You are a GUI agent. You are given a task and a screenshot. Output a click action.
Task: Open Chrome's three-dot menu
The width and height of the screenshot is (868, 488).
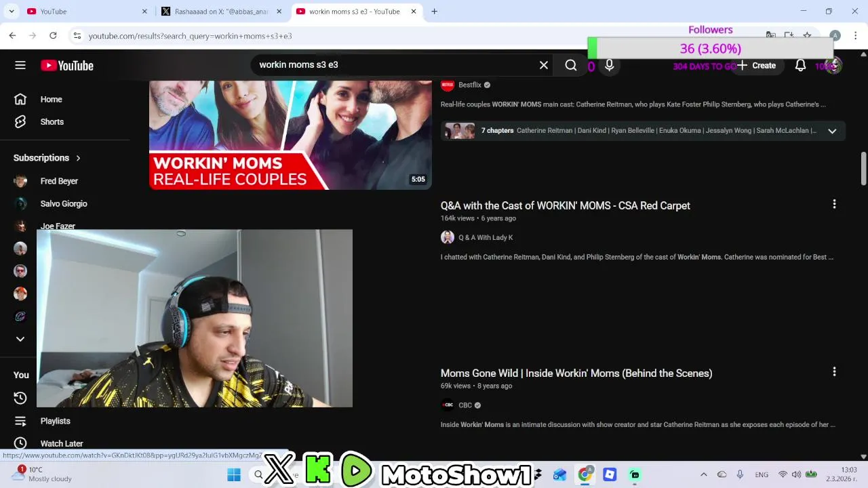pos(855,35)
